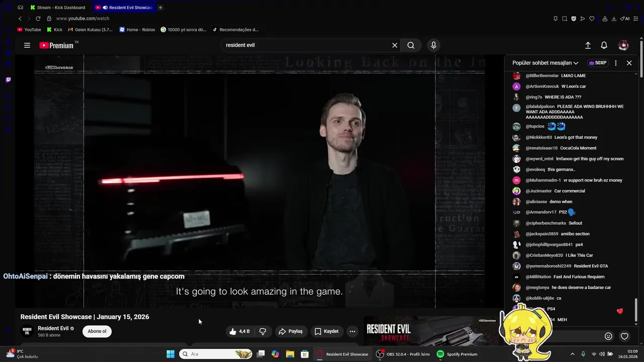This screenshot has width=644, height=362.
Task: Go back to previous page
Action: click(x=20, y=19)
